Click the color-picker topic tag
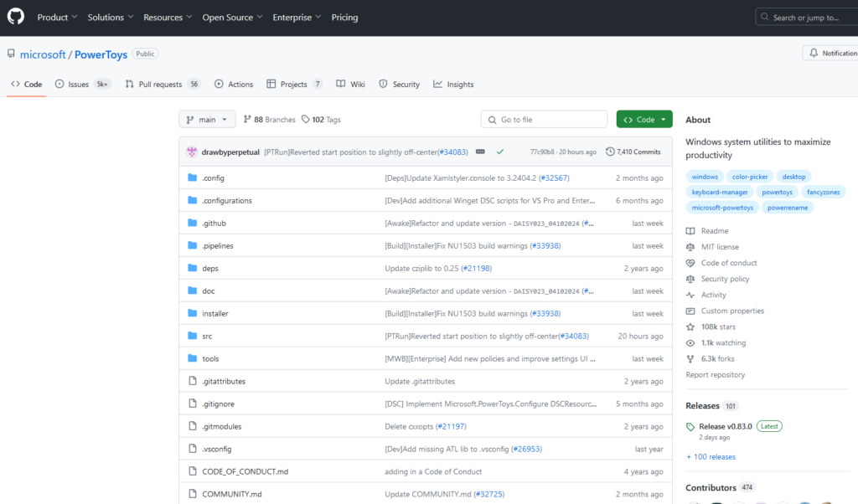Screen dimensions: 858x504 (750, 177)
